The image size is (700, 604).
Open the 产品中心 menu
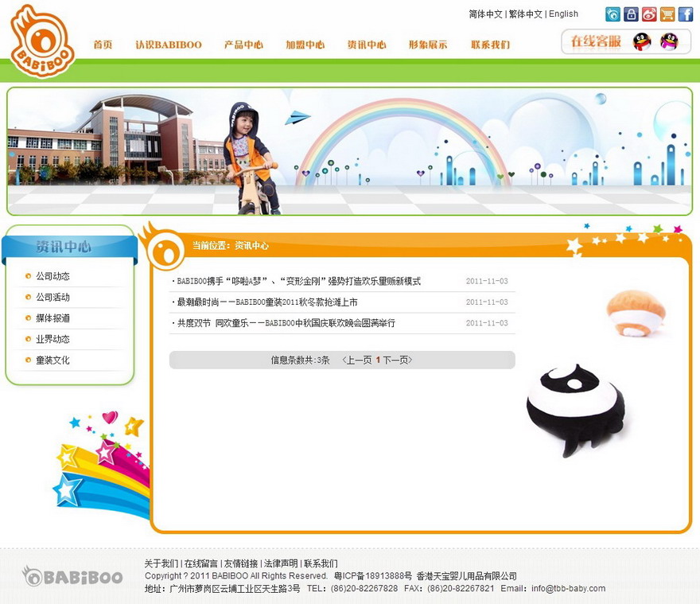[243, 45]
